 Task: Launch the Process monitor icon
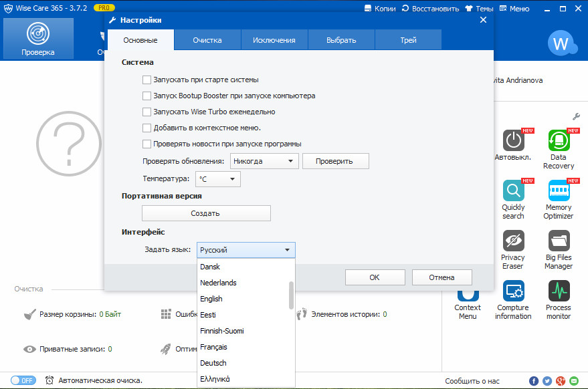click(x=559, y=291)
